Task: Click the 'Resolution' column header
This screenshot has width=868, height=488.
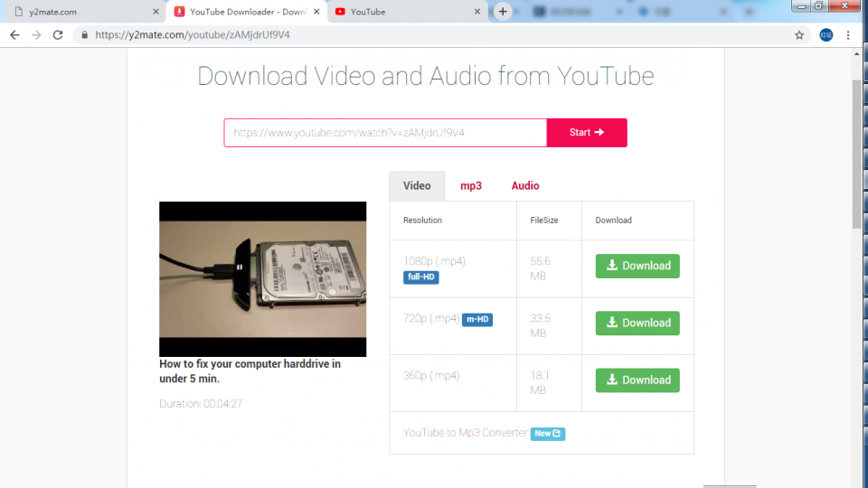Action: pyautogui.click(x=422, y=221)
